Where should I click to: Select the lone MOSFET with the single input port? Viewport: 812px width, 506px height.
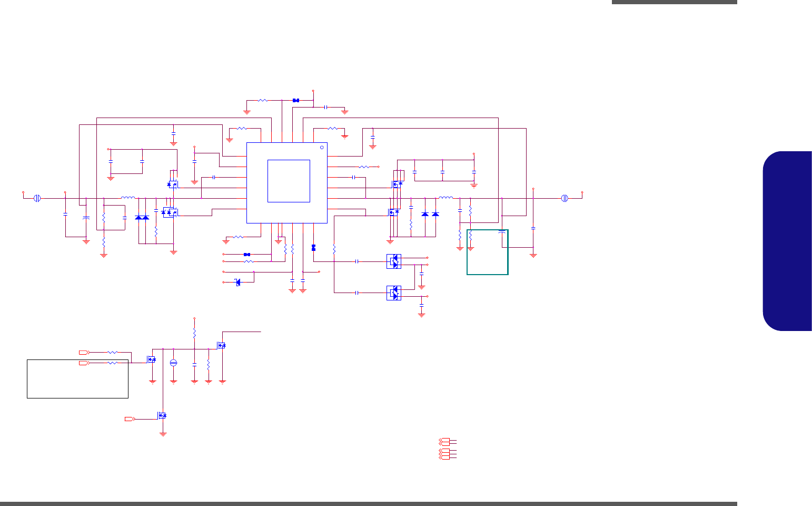click(163, 415)
